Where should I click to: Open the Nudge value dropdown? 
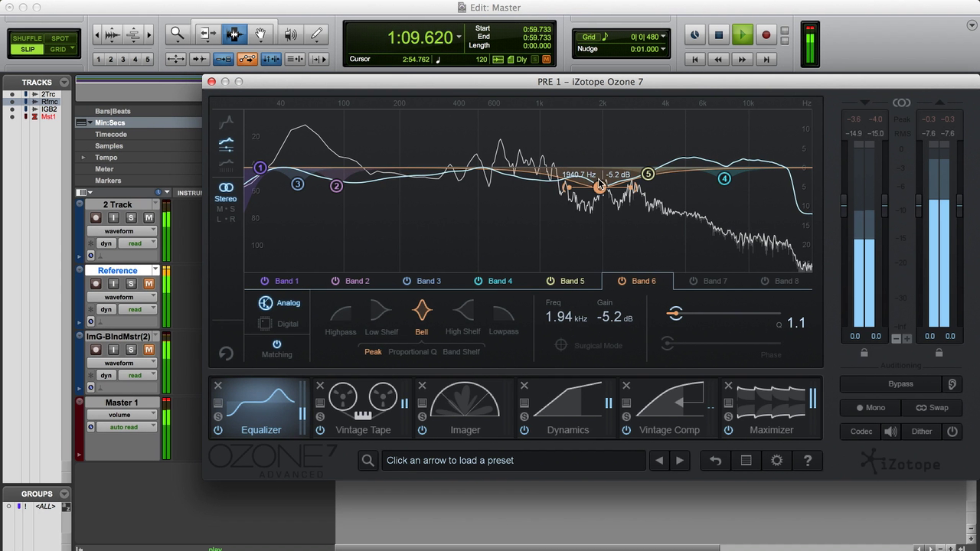663,49
